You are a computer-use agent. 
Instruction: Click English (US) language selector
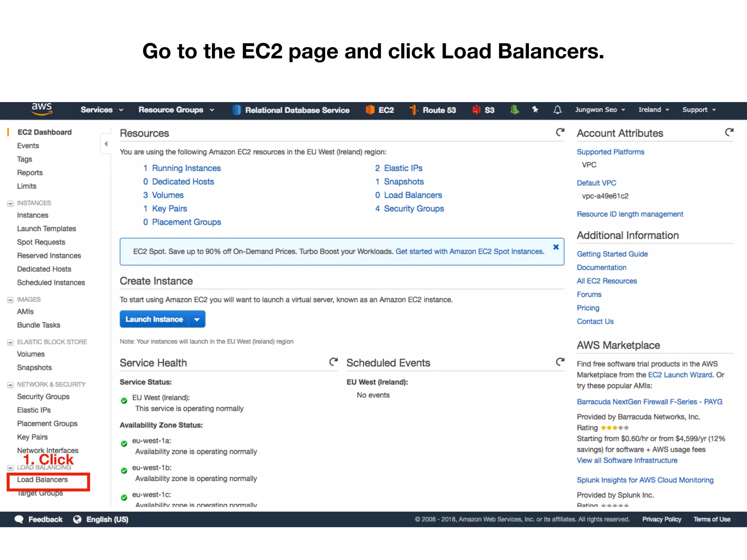coord(107,519)
